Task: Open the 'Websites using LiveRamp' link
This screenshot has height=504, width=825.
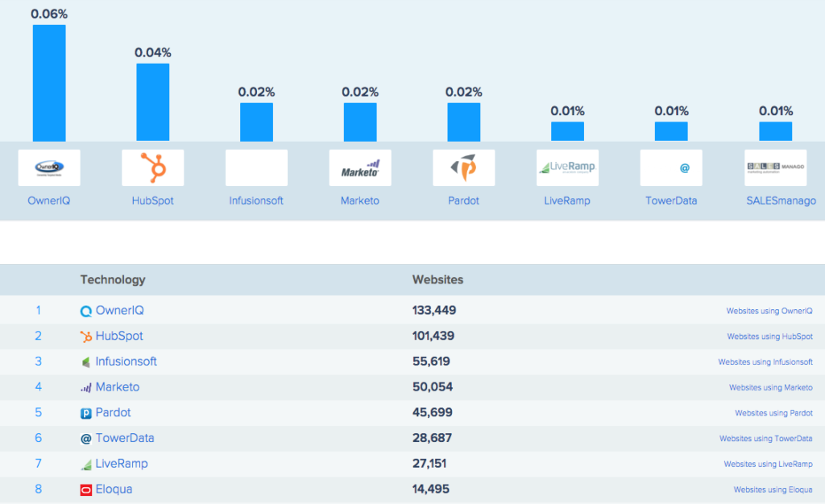Action: 768,464
